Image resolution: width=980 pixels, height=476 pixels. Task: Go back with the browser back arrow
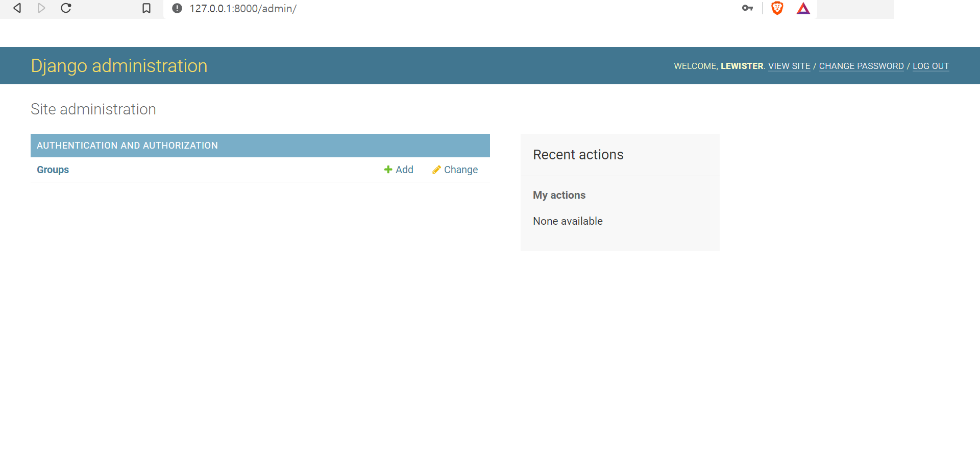[x=17, y=8]
